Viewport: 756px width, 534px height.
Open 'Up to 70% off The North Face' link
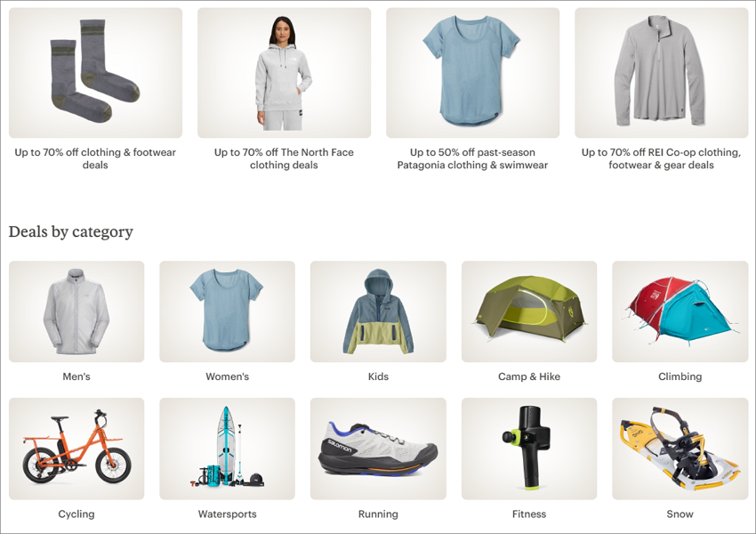click(x=284, y=158)
